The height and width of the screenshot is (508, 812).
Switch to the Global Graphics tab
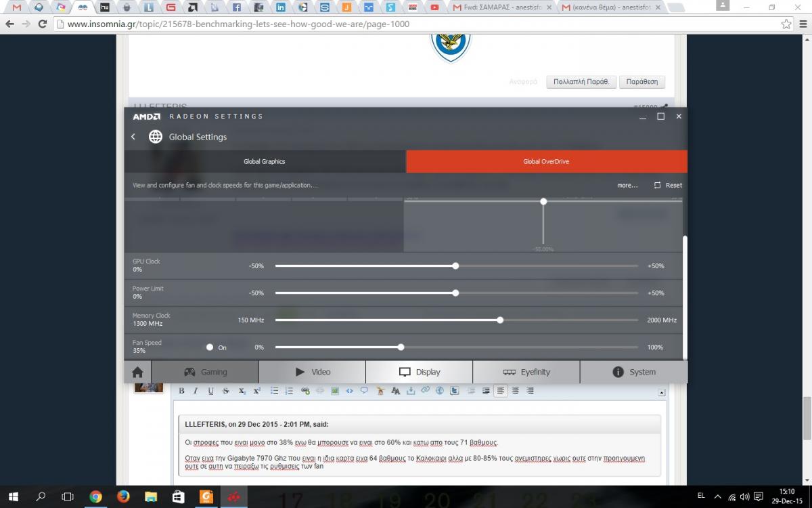[x=265, y=161]
